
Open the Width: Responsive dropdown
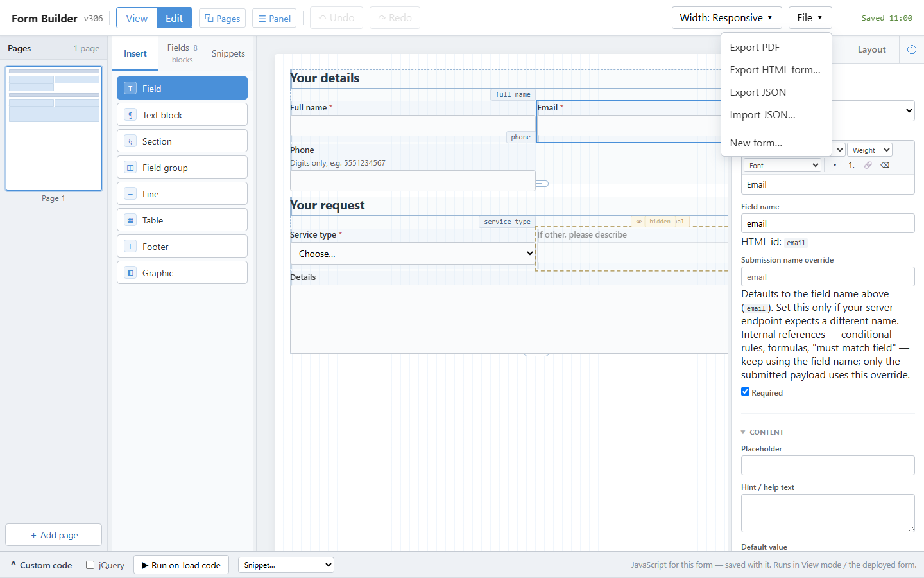coord(727,18)
